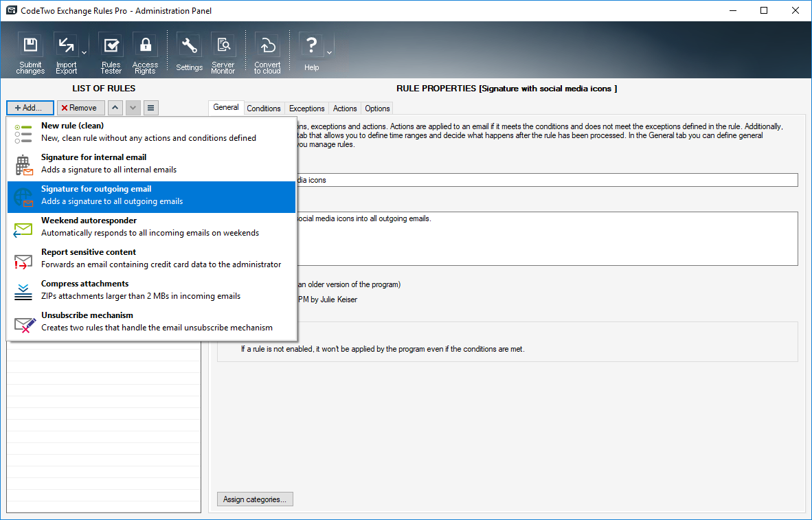Select the Unsubscribe mechanism template
Screen dimensions: 812x520
(x=151, y=324)
